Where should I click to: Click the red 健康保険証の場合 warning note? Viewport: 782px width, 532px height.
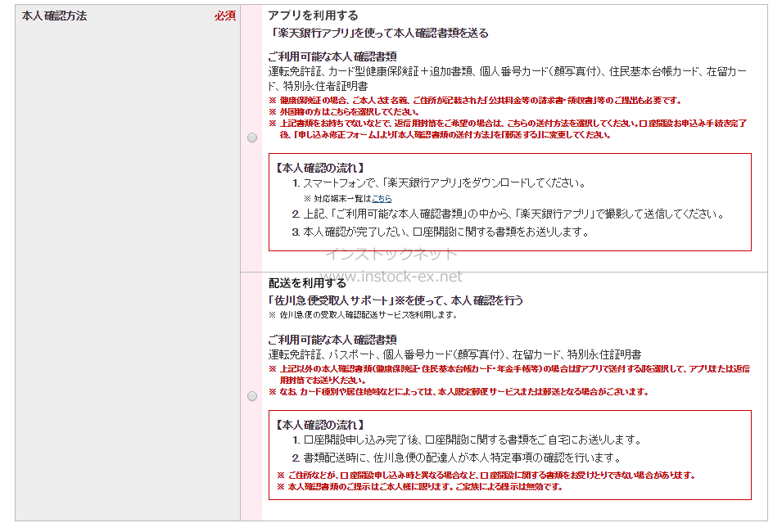pyautogui.click(x=475, y=100)
